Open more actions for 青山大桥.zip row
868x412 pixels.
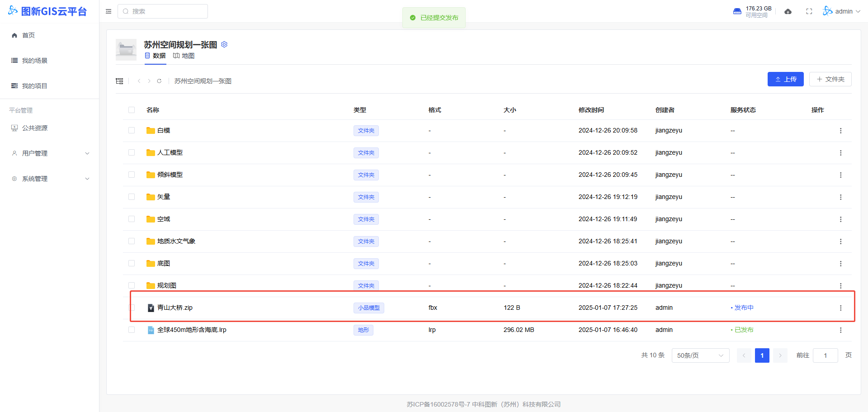(x=840, y=308)
